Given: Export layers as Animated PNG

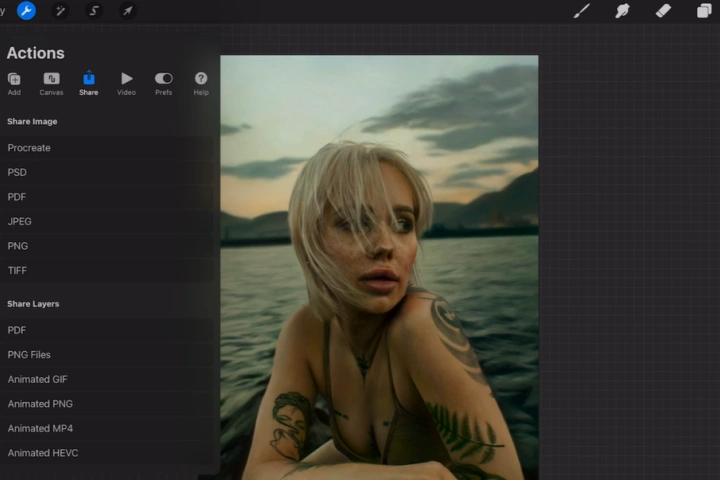Looking at the screenshot, I should click(107, 404).
